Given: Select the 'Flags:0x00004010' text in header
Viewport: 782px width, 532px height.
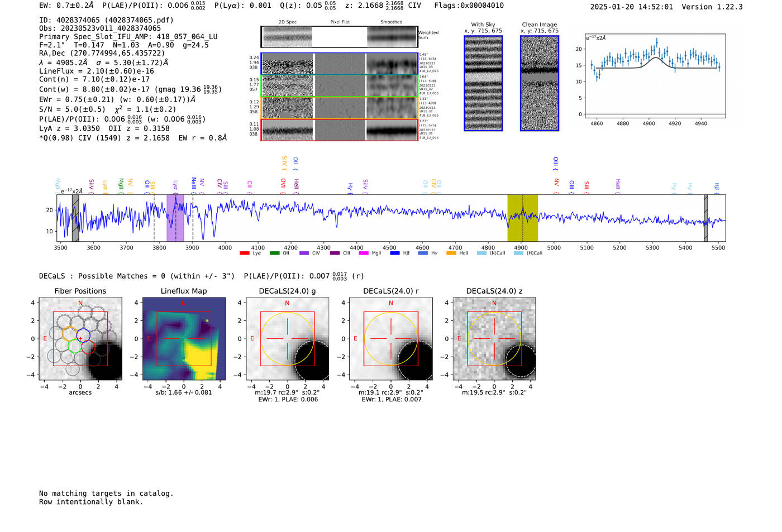Looking at the screenshot, I should 469,6.
